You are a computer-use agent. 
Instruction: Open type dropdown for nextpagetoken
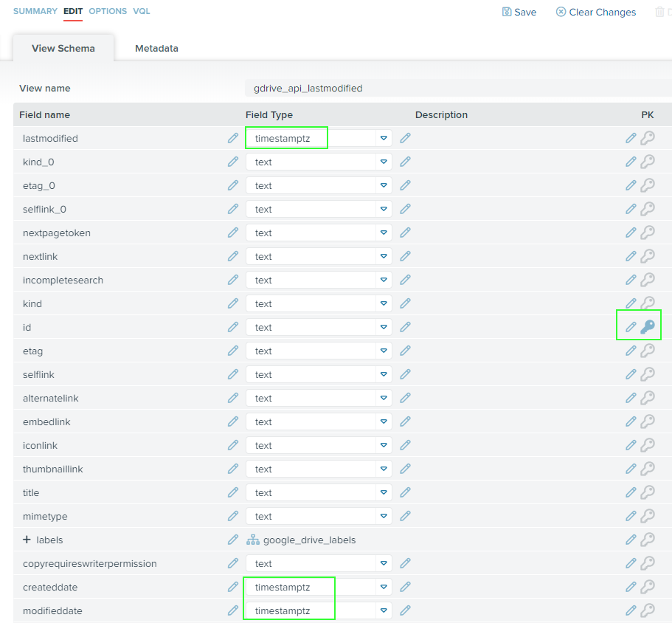(384, 233)
